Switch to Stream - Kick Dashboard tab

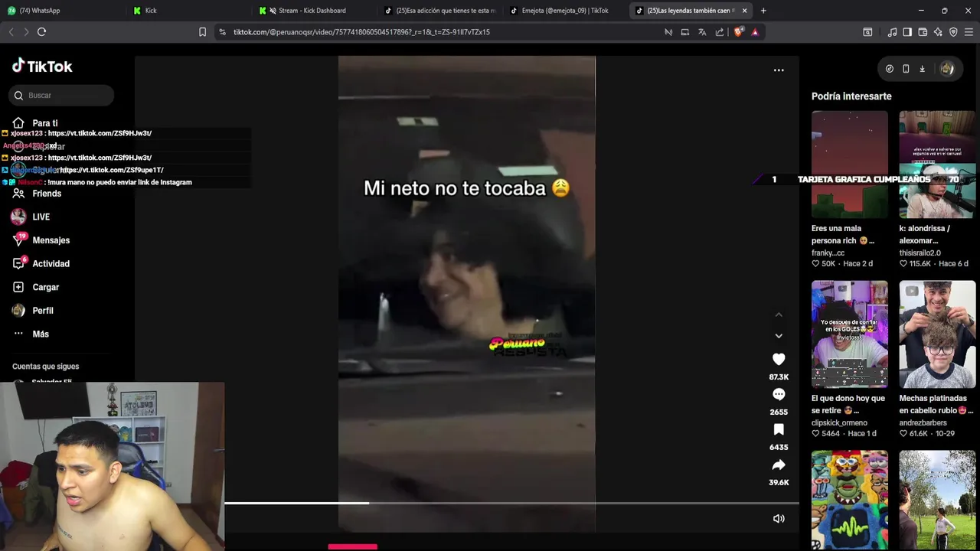click(x=314, y=11)
